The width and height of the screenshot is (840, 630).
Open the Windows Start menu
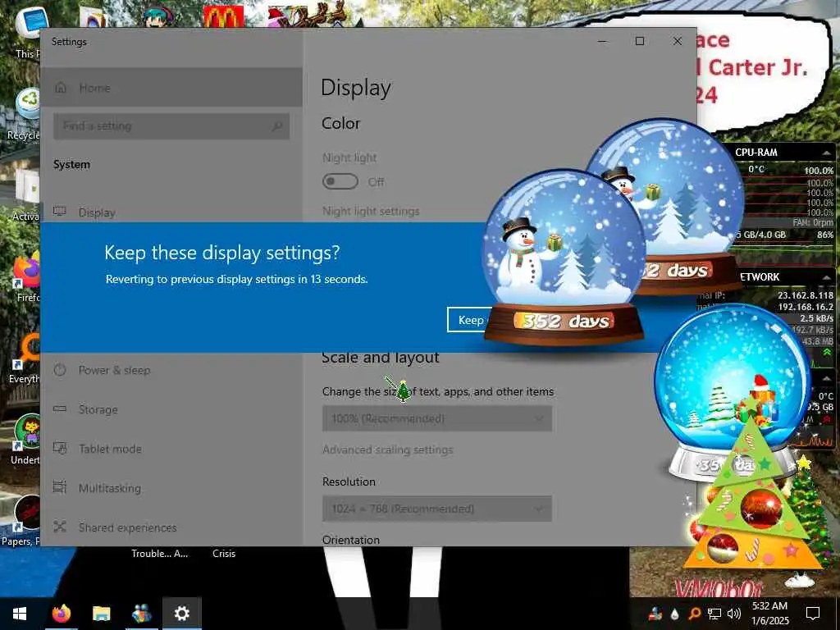[x=20, y=614]
